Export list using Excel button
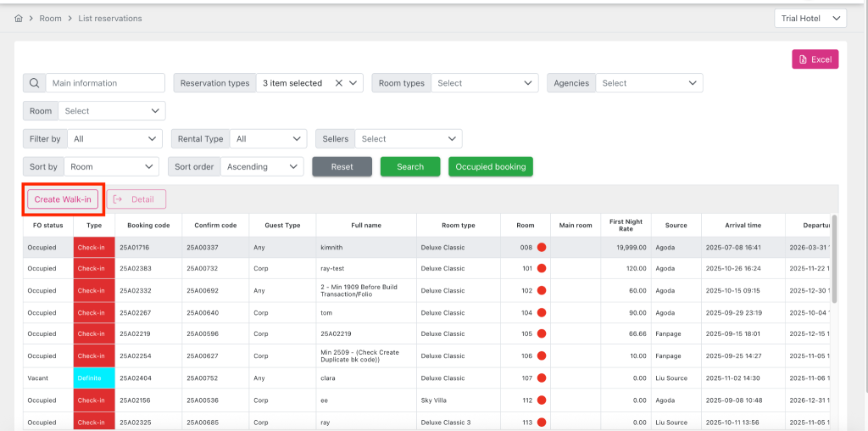868x431 pixels. (x=815, y=59)
